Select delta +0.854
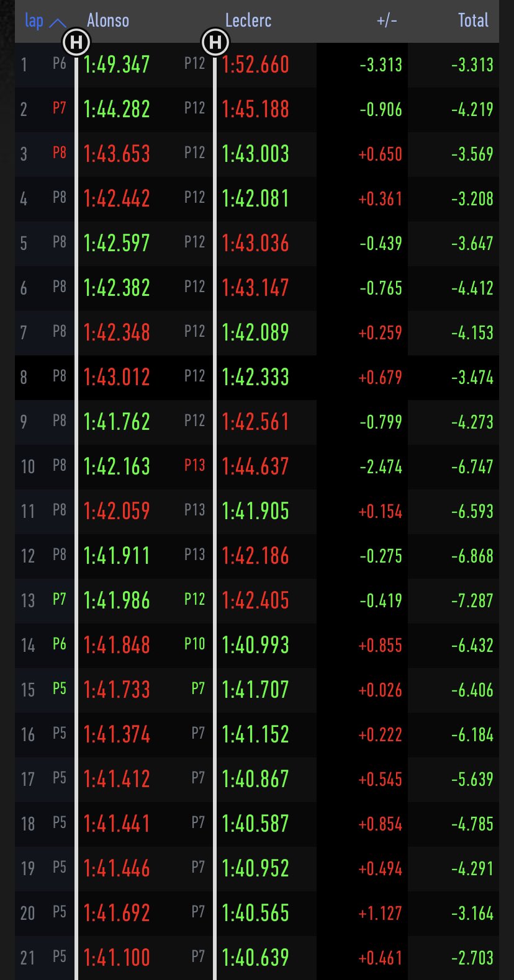514x980 pixels. [381, 824]
